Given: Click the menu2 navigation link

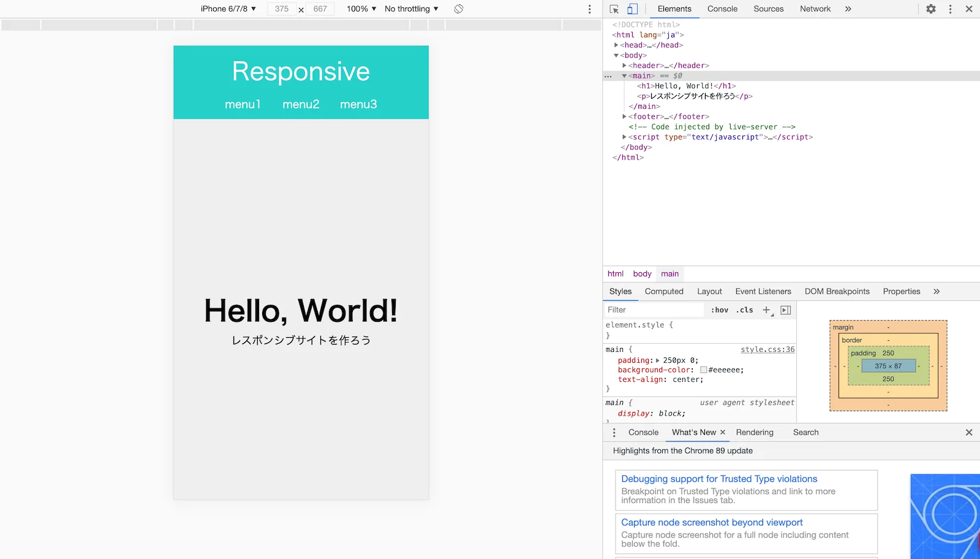Looking at the screenshot, I should click(301, 105).
